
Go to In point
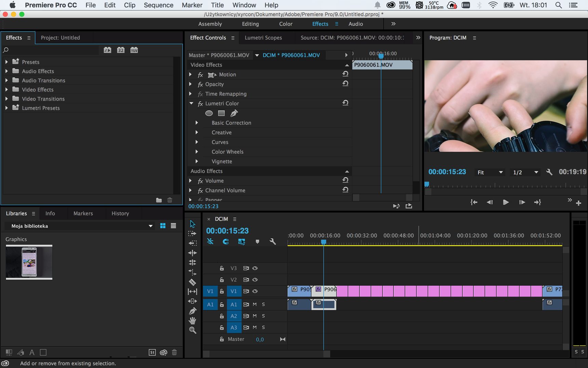[x=474, y=202]
